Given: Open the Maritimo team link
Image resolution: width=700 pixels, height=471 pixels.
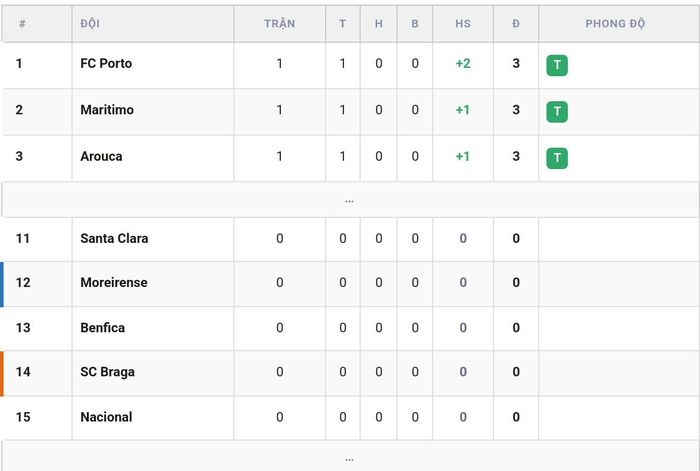Looking at the screenshot, I should tap(107, 110).
